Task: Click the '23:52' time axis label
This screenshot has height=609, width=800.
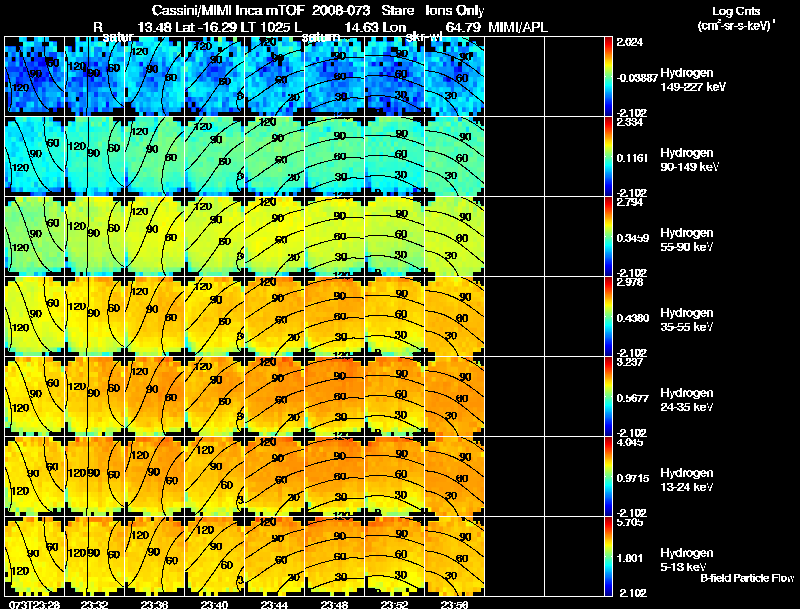Action: click(394, 604)
